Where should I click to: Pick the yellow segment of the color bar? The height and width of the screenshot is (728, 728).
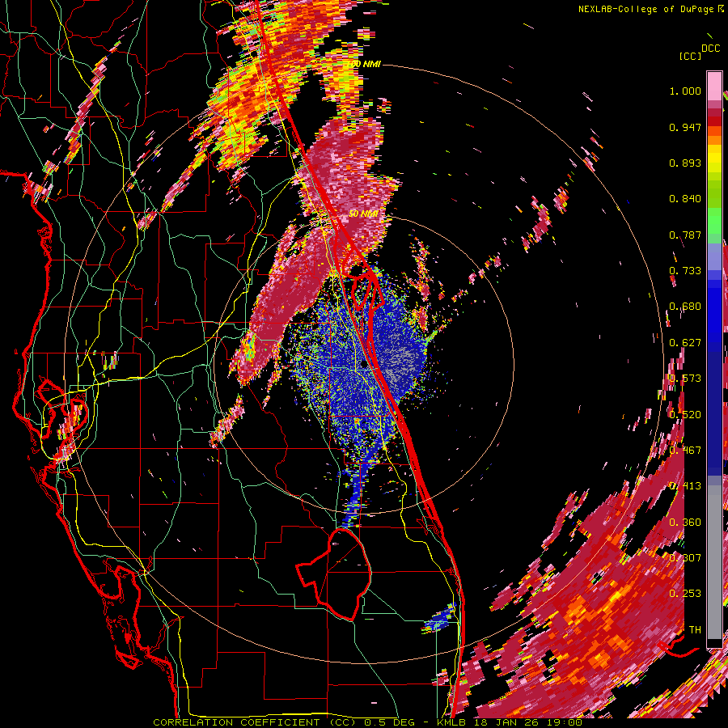point(714,159)
